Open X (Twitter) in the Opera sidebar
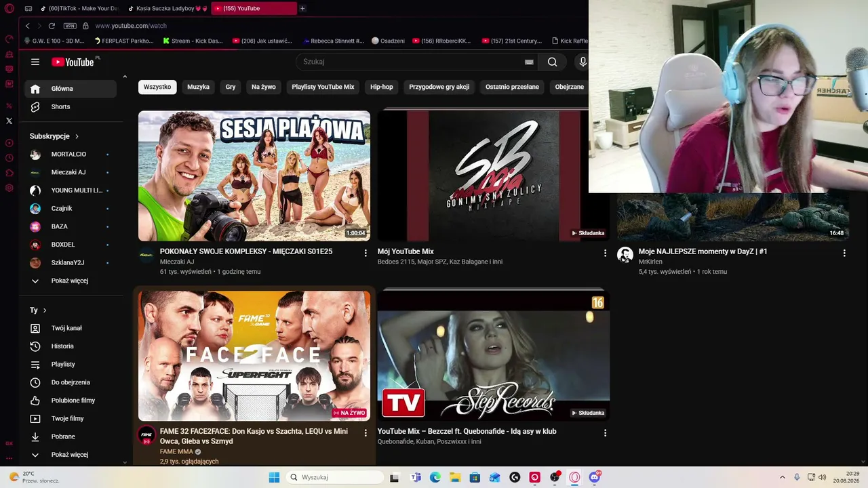868x488 pixels. (x=9, y=121)
